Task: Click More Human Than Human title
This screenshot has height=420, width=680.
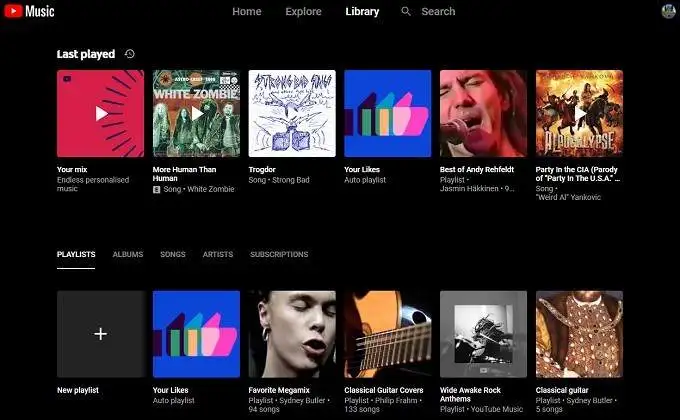Action: [184, 174]
